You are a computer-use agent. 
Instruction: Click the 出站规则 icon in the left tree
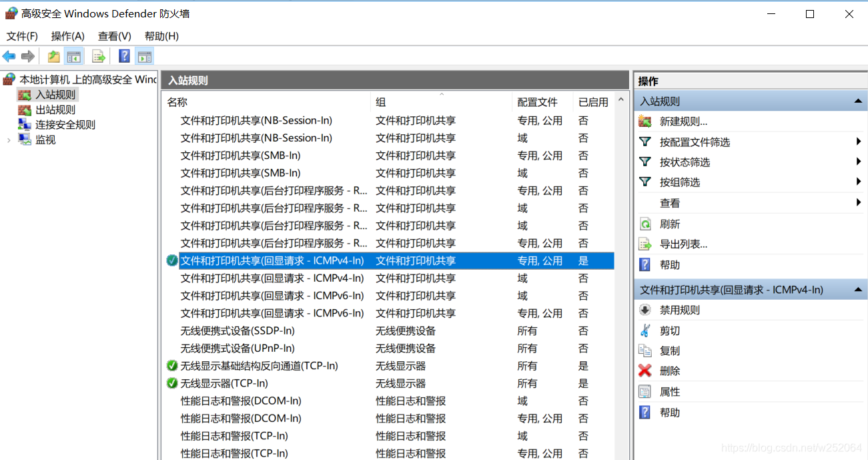click(x=25, y=109)
